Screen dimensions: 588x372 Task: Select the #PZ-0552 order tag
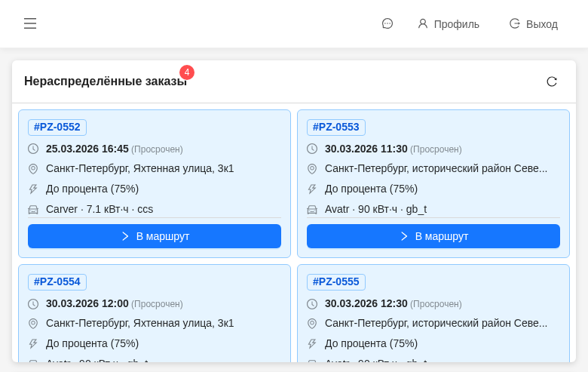point(57,127)
